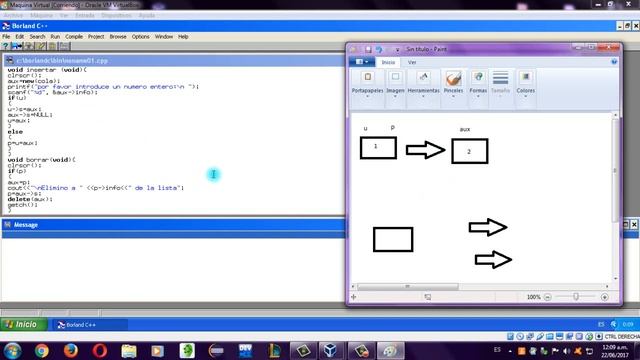Viewport: 640px width, 360px height.
Task: Open the Browse menu in Borland C++
Action: tap(118, 37)
